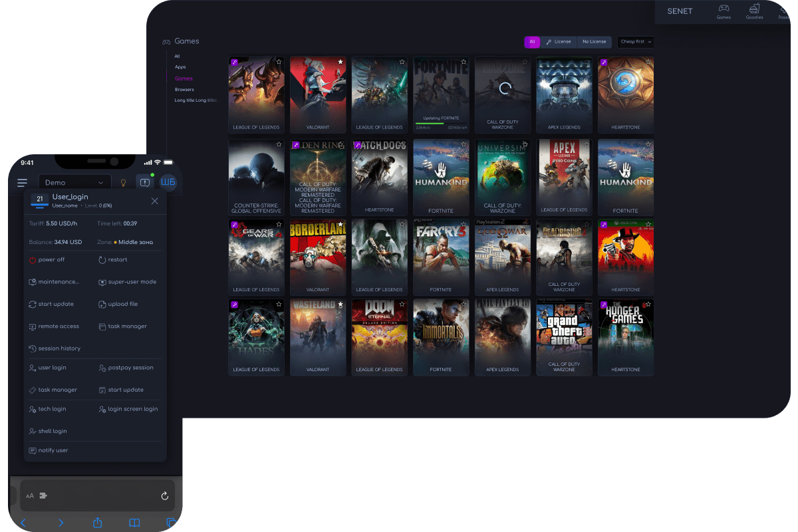The width and height of the screenshot is (798, 532).
Task: Choose restart in the user panel
Action: pos(112,260)
